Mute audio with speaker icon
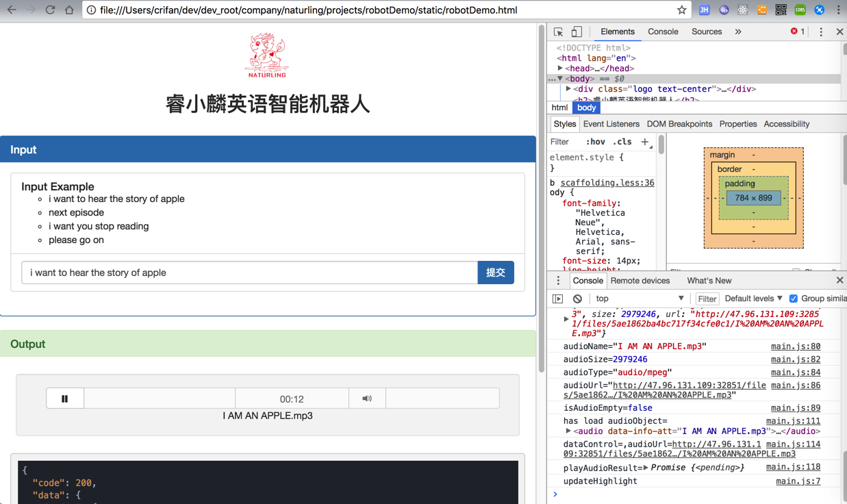This screenshot has width=847, height=504. 367,399
